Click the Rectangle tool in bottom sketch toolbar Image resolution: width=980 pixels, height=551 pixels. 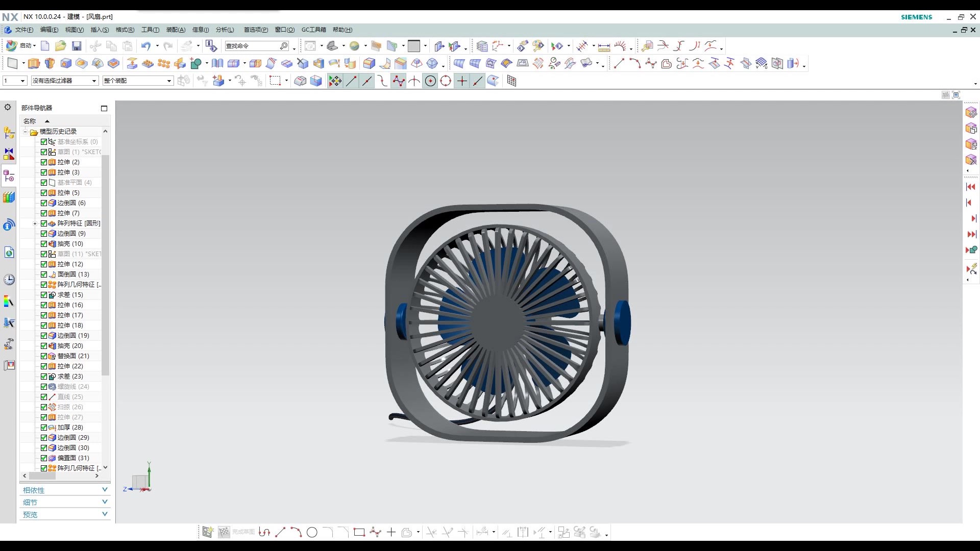tap(359, 533)
